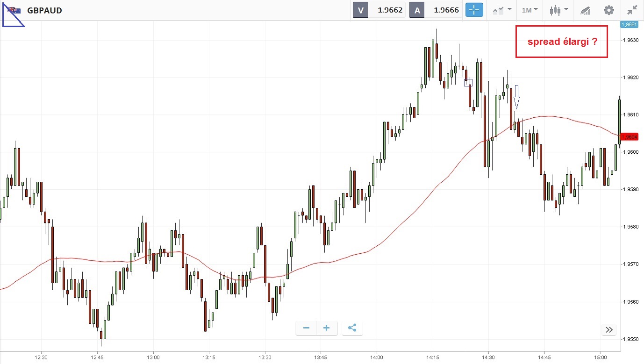This screenshot has width=644, height=364.
Task: Select the small blue rectangle annotation
Action: click(x=468, y=82)
